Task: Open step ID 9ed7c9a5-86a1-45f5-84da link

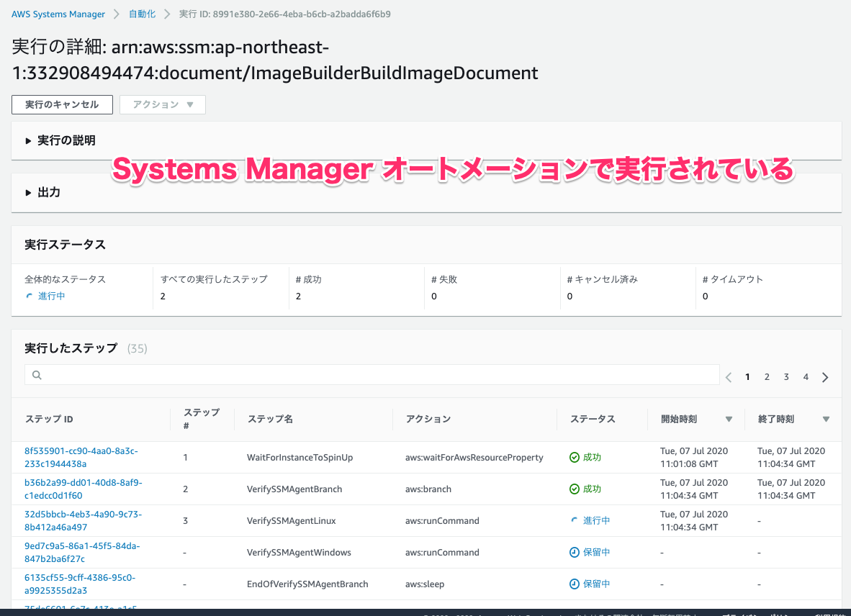Action: [82, 552]
